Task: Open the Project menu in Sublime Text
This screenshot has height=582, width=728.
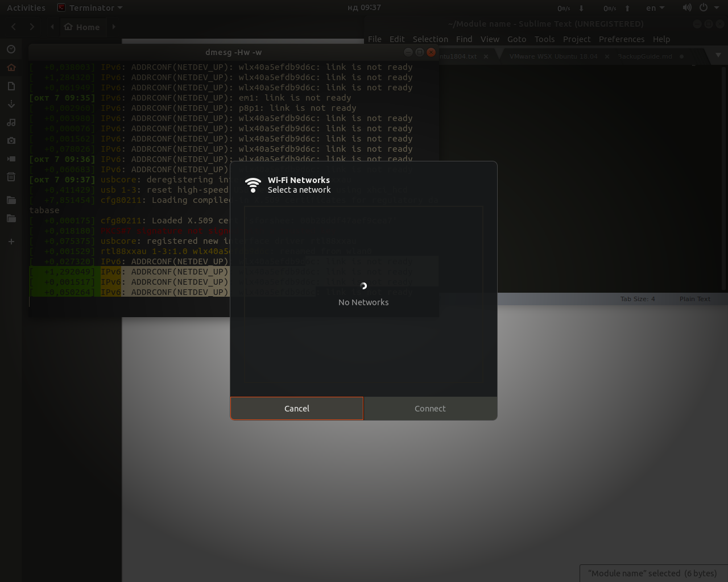Action: tap(577, 39)
